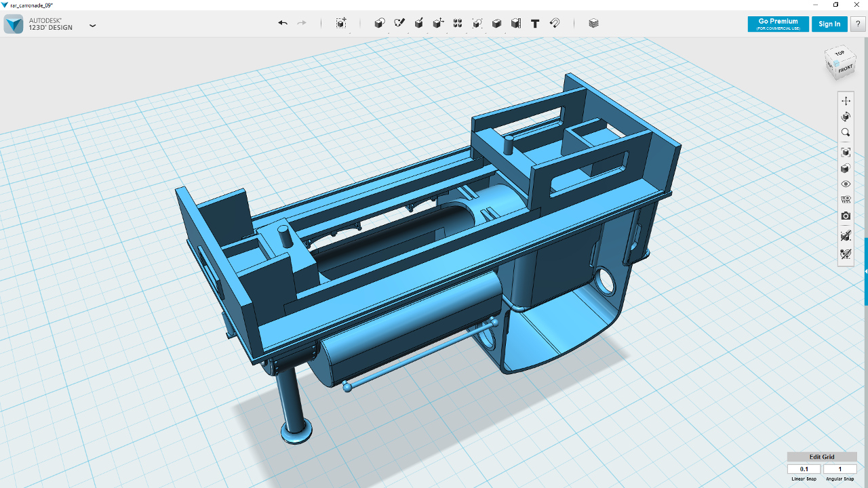
Task: Fit the model to view
Action: pyautogui.click(x=846, y=152)
